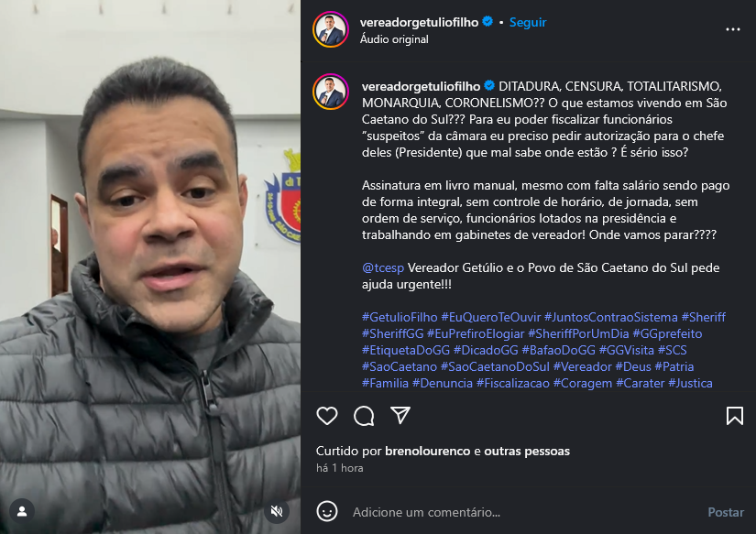Open the vereadorgetuliofilho username in the header
The height and width of the screenshot is (534, 756).
click(x=419, y=22)
